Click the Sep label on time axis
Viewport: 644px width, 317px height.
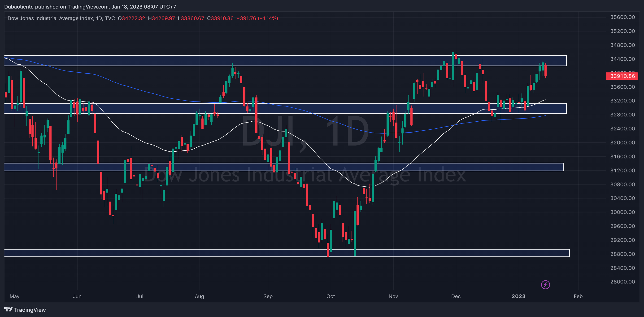268,296
